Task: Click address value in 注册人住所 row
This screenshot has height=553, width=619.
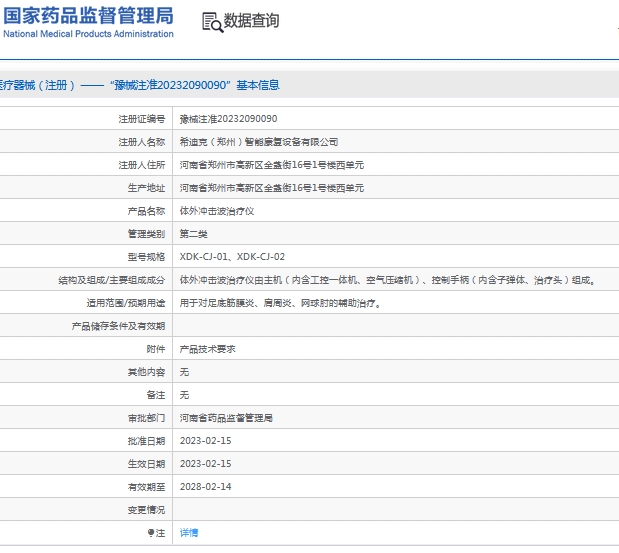Action: click(272, 165)
